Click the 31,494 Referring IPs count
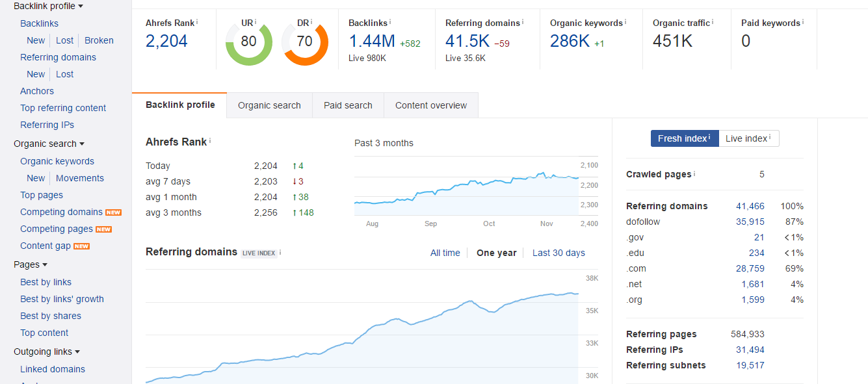Screen dimensions: 868x384 tap(750, 350)
